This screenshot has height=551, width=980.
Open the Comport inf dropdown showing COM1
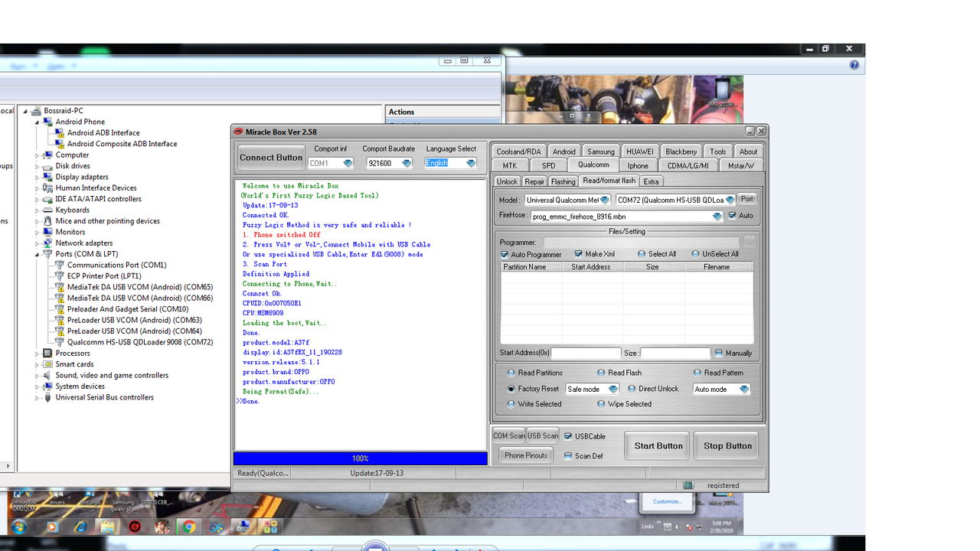[x=331, y=163]
